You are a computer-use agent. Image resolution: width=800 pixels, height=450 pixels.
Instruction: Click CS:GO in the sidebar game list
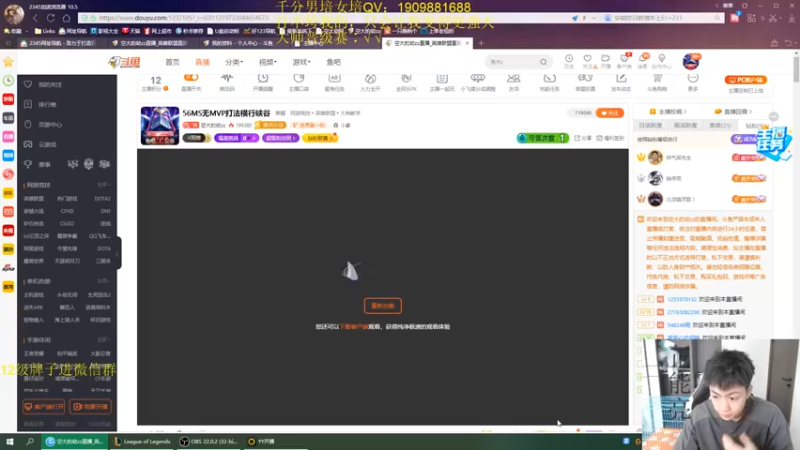tap(67, 223)
